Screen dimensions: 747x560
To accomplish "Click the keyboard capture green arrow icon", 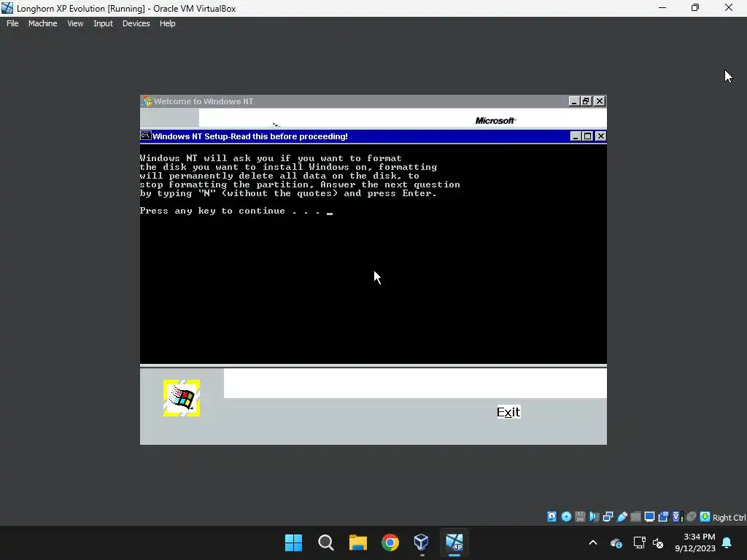I will (x=705, y=517).
